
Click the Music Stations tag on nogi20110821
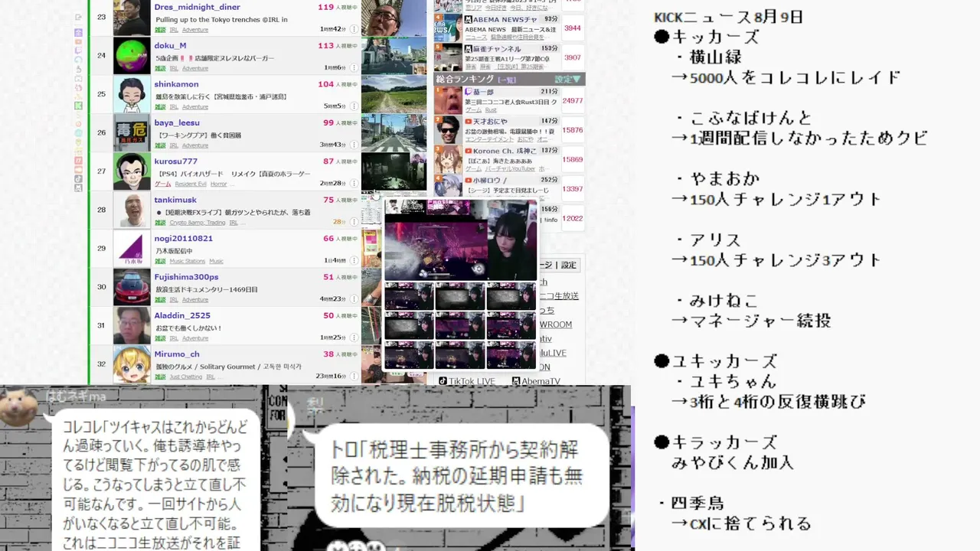[x=187, y=262]
